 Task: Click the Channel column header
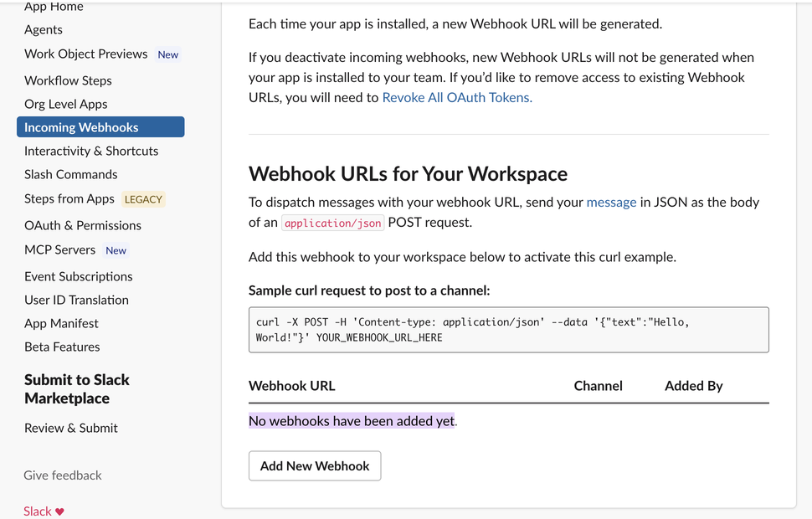click(599, 386)
